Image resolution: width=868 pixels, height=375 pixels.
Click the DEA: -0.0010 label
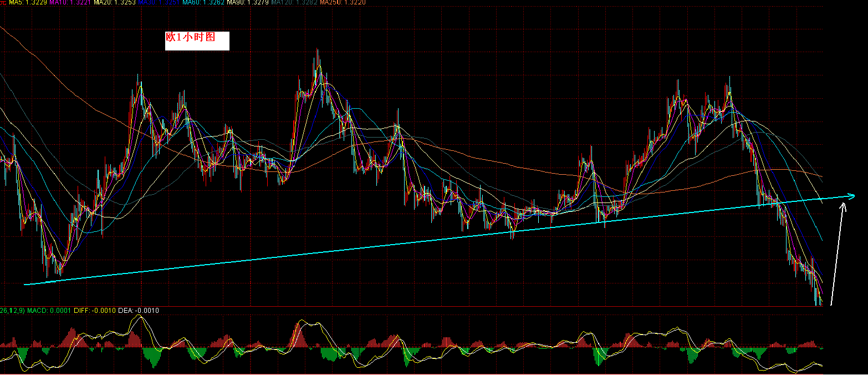(x=139, y=311)
